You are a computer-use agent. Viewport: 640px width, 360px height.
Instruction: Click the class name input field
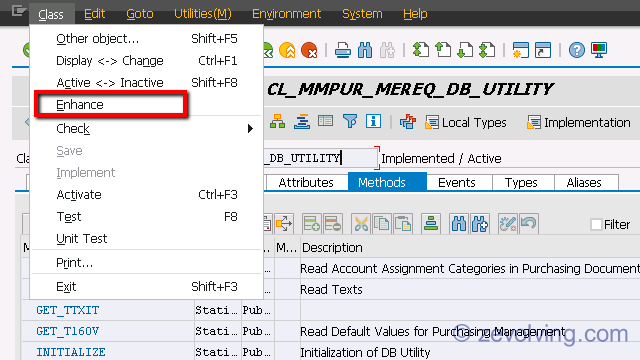point(320,158)
